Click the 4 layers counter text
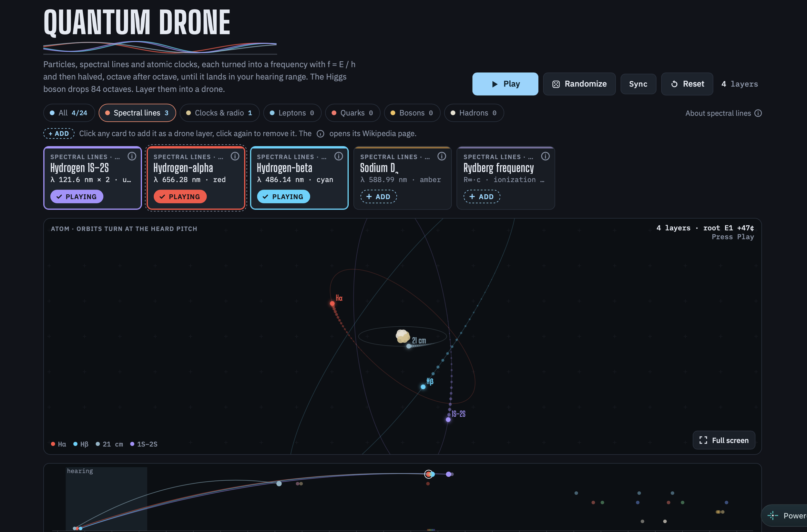Image resolution: width=807 pixels, height=532 pixels. point(740,84)
